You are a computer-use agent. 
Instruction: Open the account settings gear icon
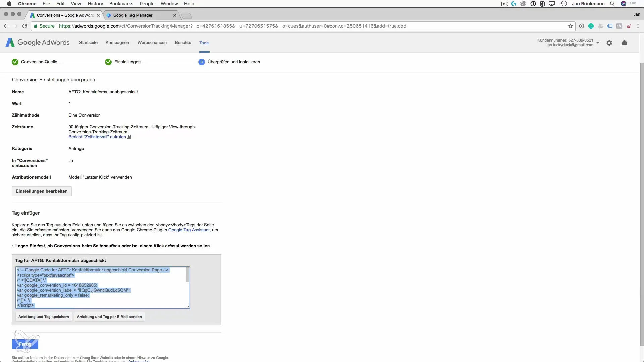[609, 43]
